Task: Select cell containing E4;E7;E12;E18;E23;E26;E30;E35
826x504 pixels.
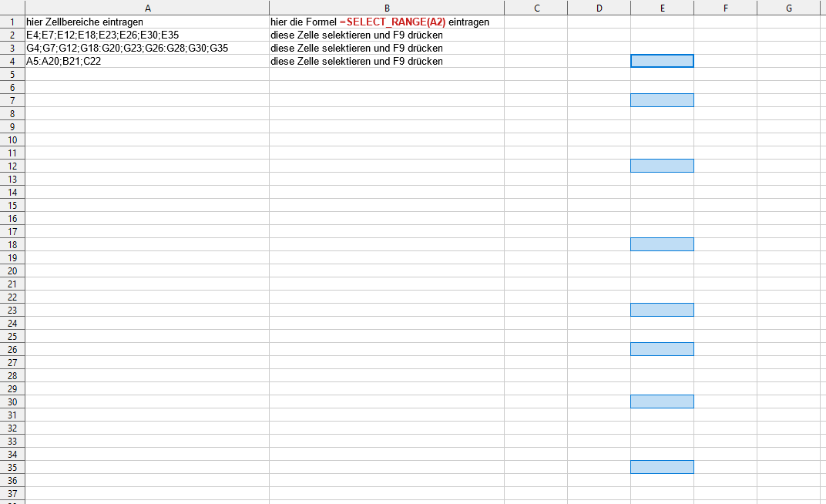Action: click(x=147, y=35)
